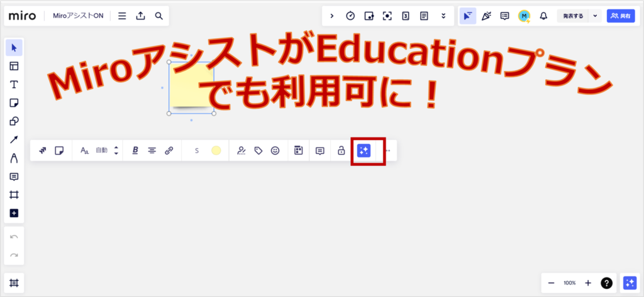Adjust the 自動 font size stepper

coord(116,151)
